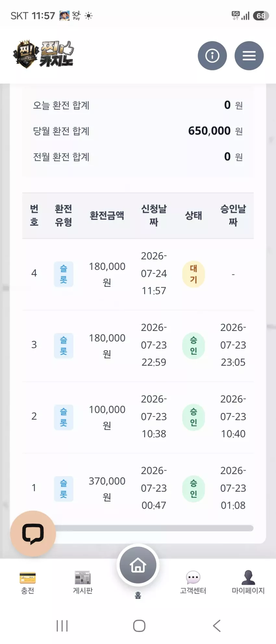The width and height of the screenshot is (276, 644).
Task: Click the 상태 column header
Action: coord(194,215)
